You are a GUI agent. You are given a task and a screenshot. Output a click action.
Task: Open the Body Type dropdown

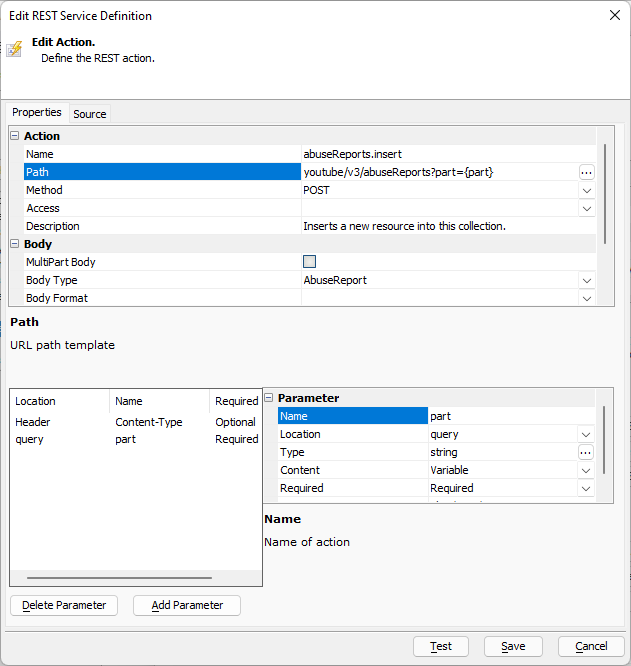(x=587, y=280)
